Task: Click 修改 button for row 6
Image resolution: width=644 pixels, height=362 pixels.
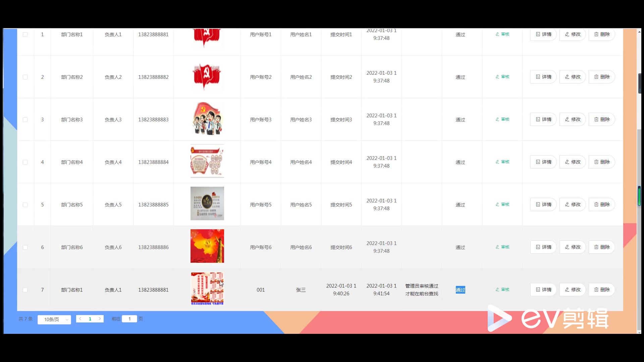Action: click(x=573, y=247)
